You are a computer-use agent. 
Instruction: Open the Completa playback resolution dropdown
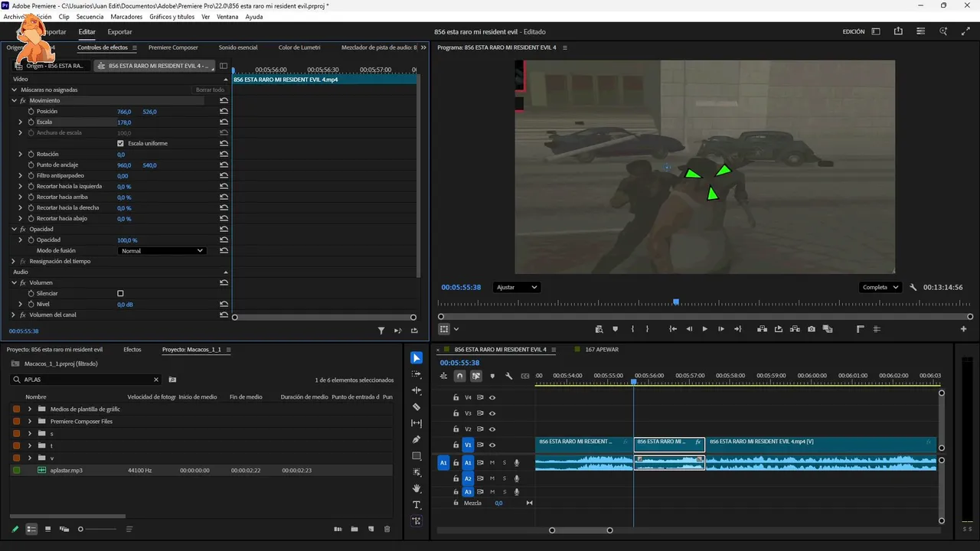click(880, 288)
